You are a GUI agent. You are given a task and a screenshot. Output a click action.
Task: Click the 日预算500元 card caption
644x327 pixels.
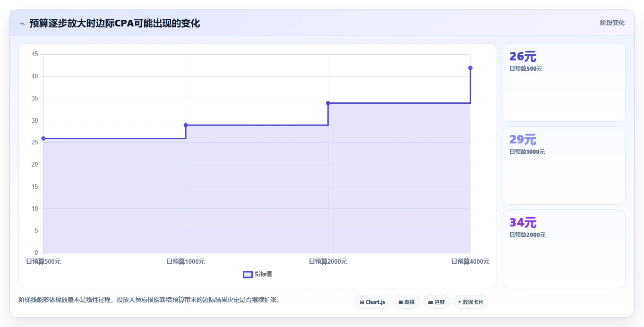click(x=526, y=69)
